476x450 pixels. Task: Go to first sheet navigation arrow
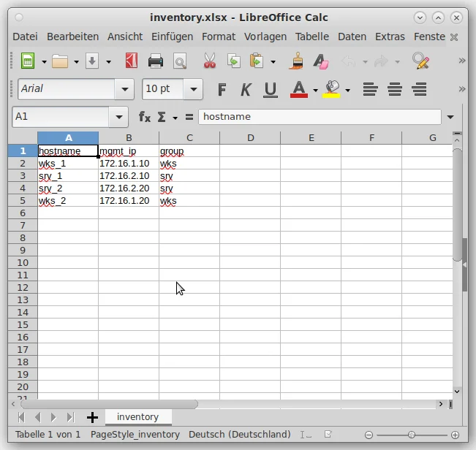pos(21,418)
